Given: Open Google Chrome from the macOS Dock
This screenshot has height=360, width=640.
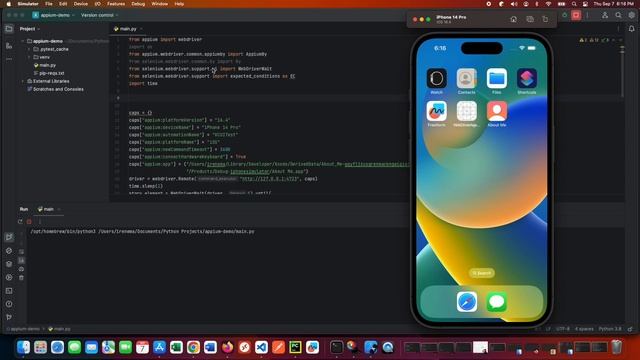Looking at the screenshot, I should click(x=193, y=347).
